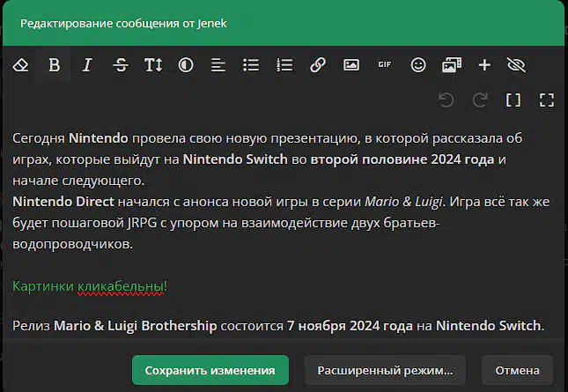Toggle strikethrough formatting
The height and width of the screenshot is (392, 568).
click(x=121, y=65)
